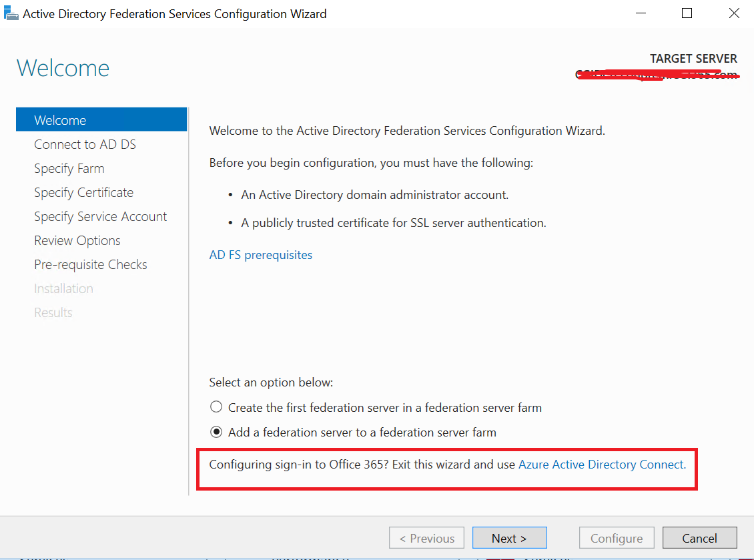Follow the Azure Active Directory Connect link

click(601, 465)
